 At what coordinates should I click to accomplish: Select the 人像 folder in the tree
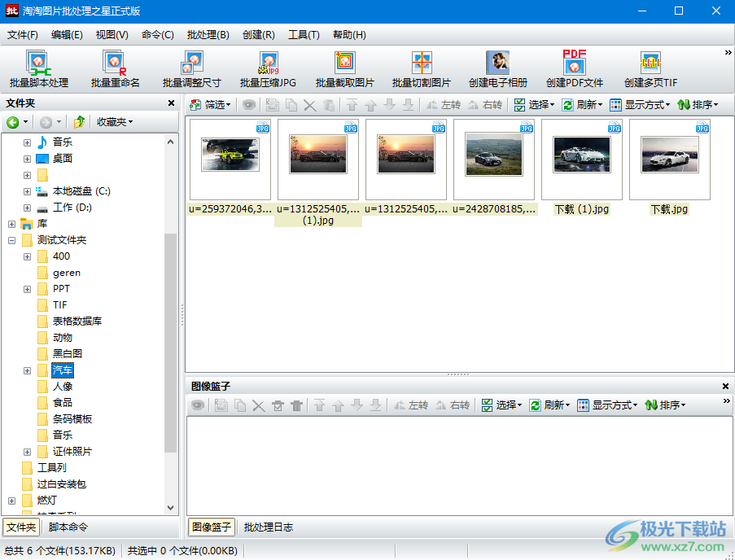pos(63,387)
